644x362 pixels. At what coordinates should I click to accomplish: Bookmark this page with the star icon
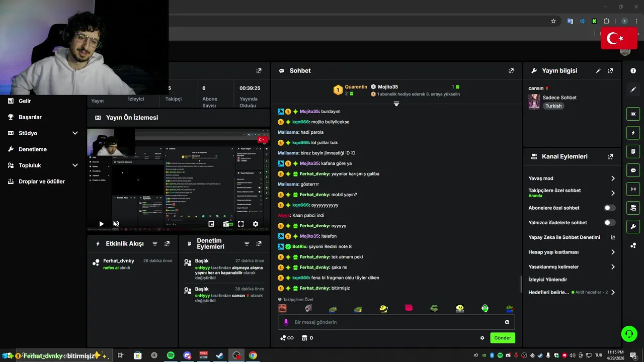(x=553, y=21)
